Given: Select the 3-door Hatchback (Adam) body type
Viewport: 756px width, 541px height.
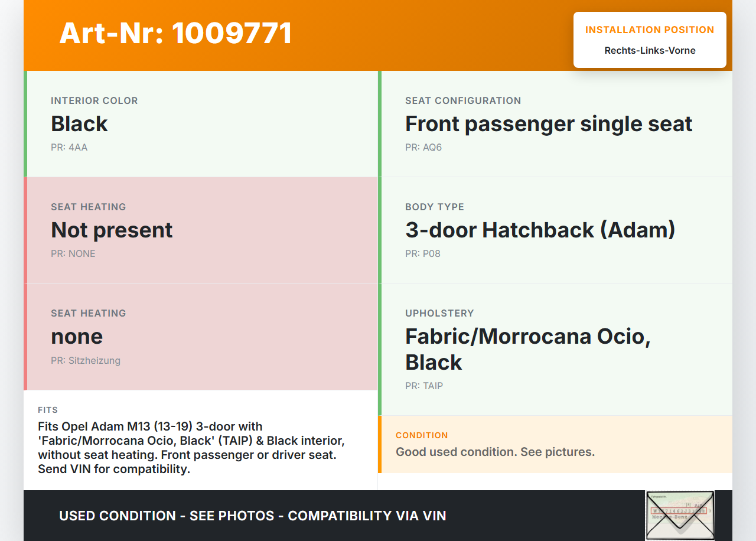Looking at the screenshot, I should coord(540,230).
